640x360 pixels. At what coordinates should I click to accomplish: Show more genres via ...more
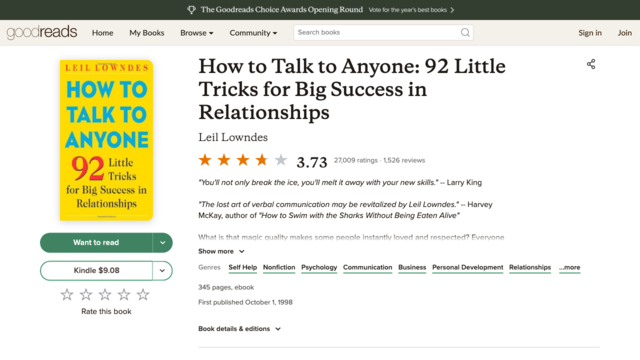569,267
